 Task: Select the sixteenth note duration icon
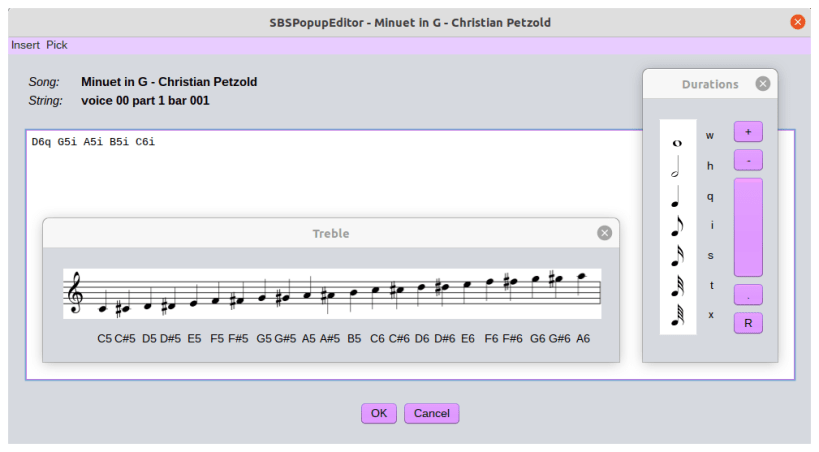(677, 256)
